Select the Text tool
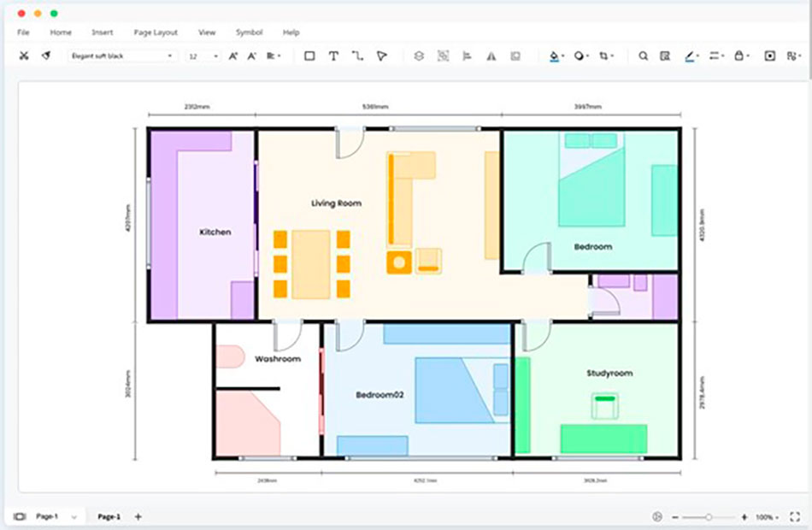The image size is (812, 530). coord(333,56)
